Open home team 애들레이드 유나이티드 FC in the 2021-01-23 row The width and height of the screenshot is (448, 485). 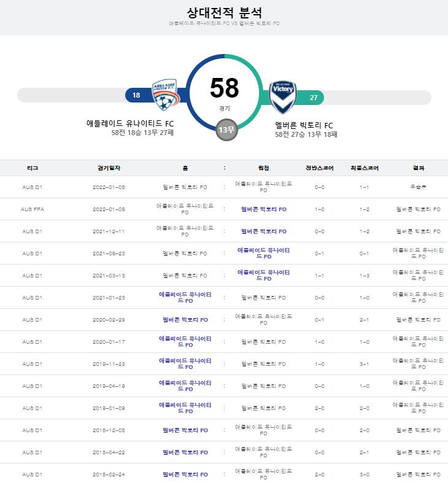coord(185,298)
